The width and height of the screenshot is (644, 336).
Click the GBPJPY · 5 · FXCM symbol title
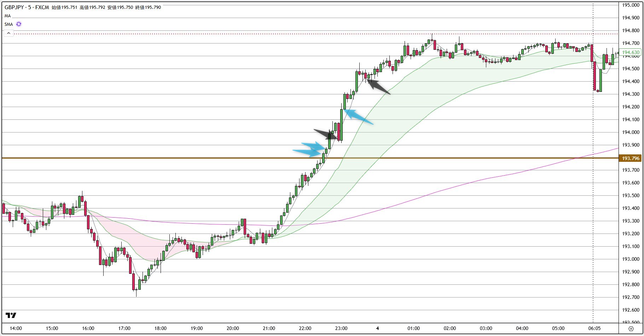pyautogui.click(x=27, y=7)
